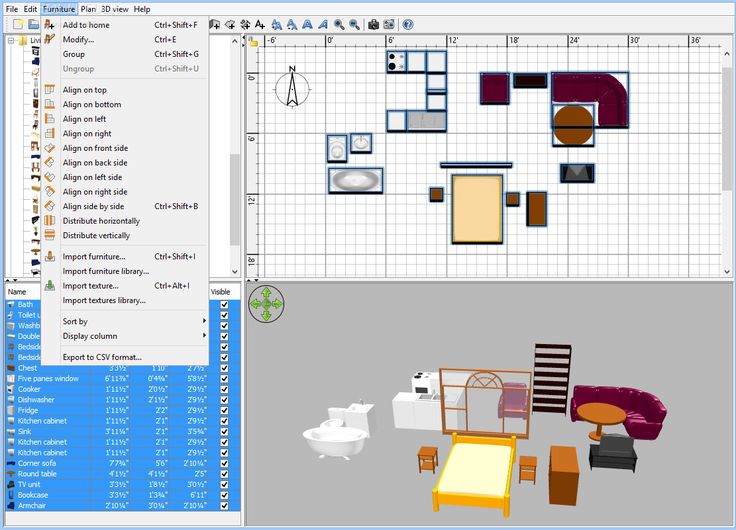Select Export to CSV format option
The height and width of the screenshot is (530, 736).
click(x=102, y=357)
